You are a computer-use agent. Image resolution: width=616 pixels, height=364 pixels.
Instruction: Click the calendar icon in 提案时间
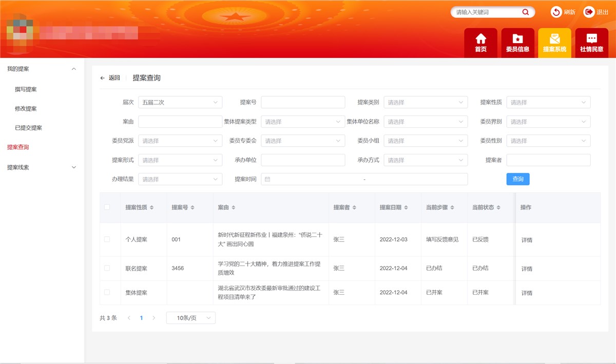point(267,179)
